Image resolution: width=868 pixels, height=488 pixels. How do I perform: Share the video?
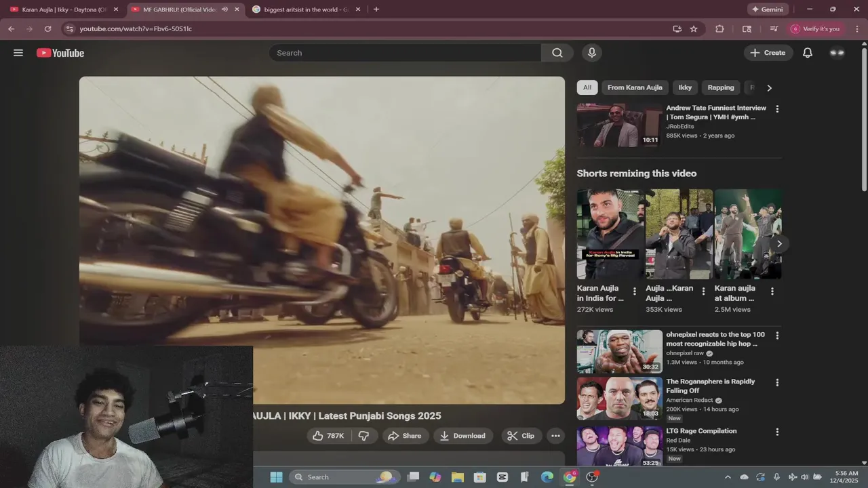(405, 436)
